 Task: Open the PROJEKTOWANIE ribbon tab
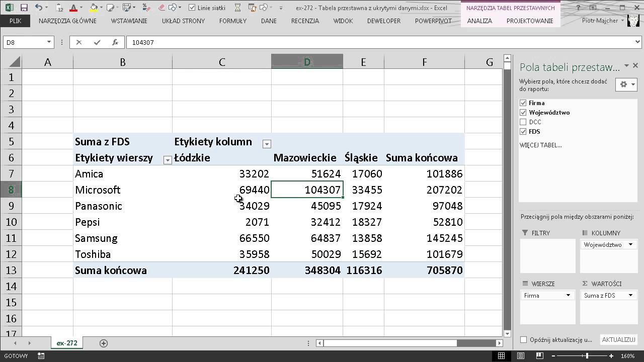[530, 21]
